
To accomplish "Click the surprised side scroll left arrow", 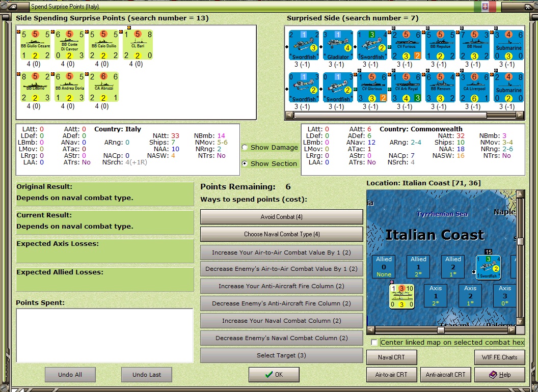I will [x=289, y=115].
